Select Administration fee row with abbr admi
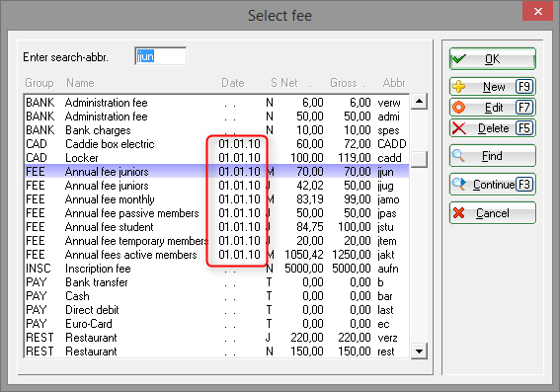Image resolution: width=560 pixels, height=392 pixels. click(x=216, y=117)
